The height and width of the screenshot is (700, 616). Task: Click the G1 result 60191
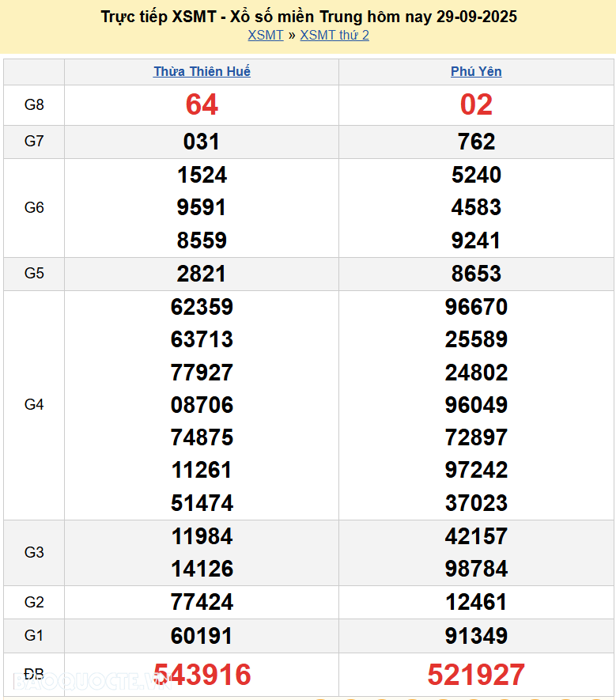[202, 636]
